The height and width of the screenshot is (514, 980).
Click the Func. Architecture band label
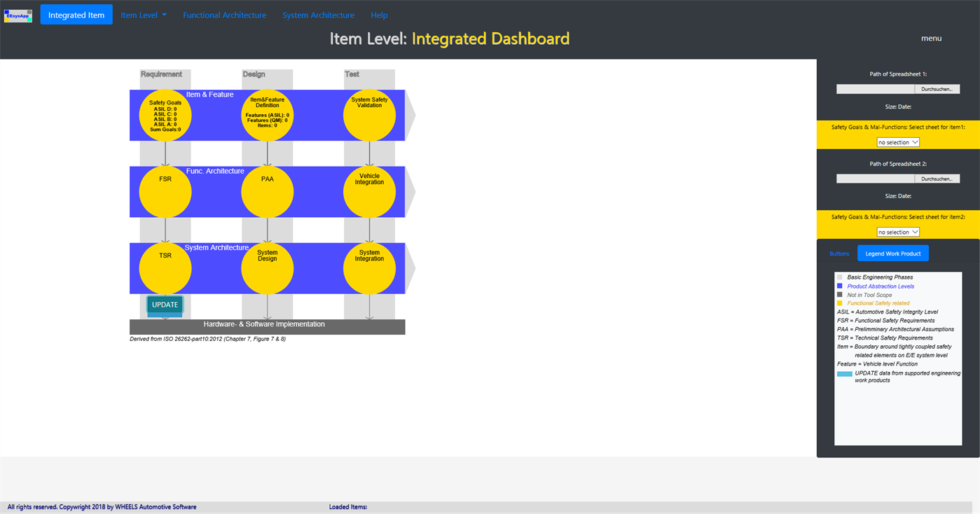(215, 171)
